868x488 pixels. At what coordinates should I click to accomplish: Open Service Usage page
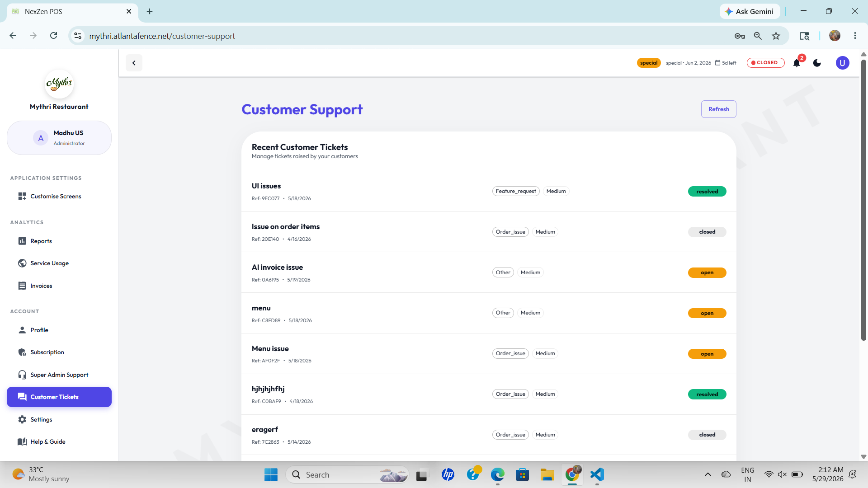click(59, 263)
